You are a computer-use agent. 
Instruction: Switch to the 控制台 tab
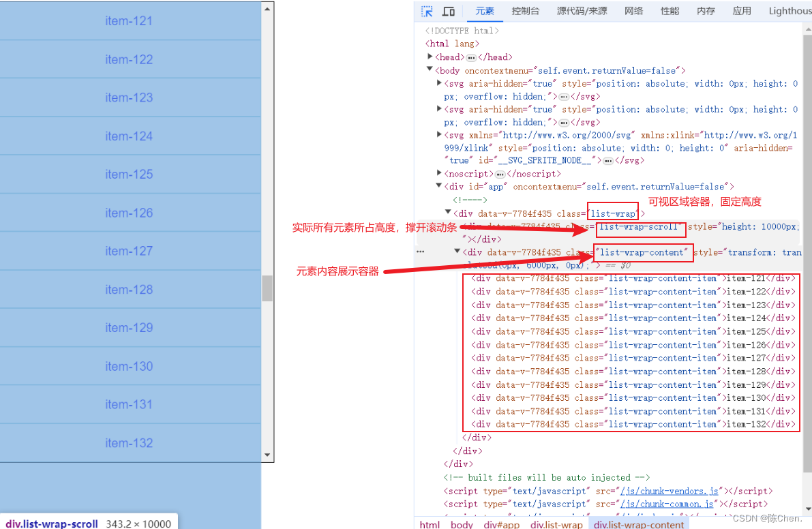click(525, 11)
